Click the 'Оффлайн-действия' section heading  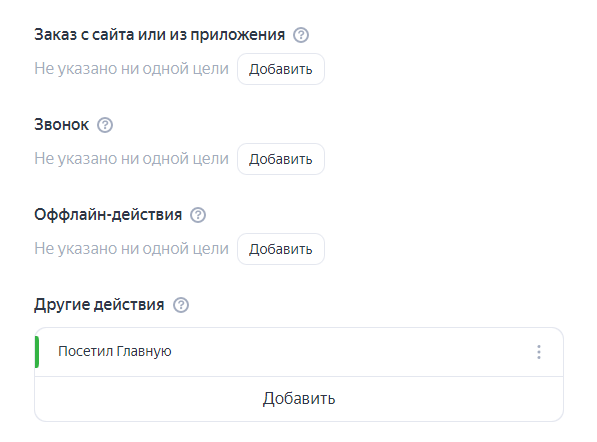(x=108, y=215)
